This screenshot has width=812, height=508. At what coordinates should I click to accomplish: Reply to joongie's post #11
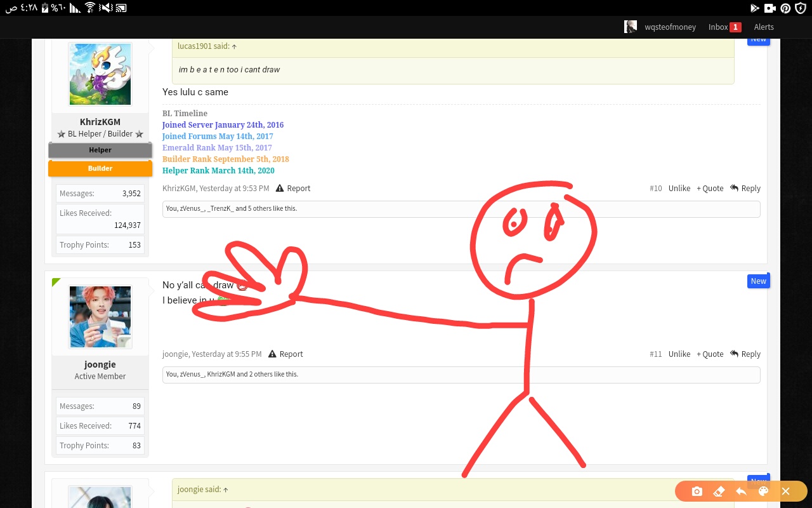coord(745,354)
